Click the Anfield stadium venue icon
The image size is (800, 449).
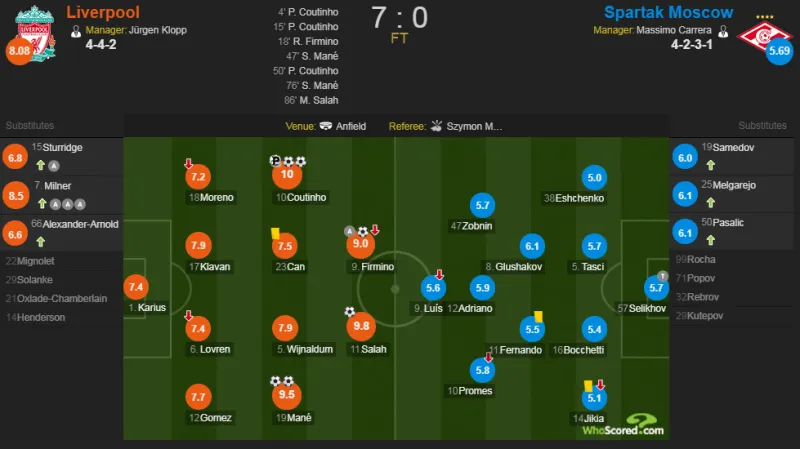pyautogui.click(x=326, y=126)
